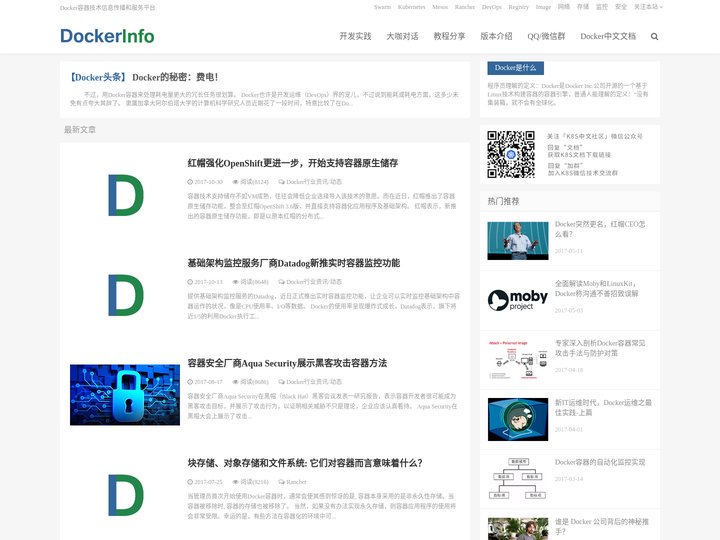The width and height of the screenshot is (720, 540).
Task: Click the D logo thumbnail of Datadog article
Action: click(125, 295)
